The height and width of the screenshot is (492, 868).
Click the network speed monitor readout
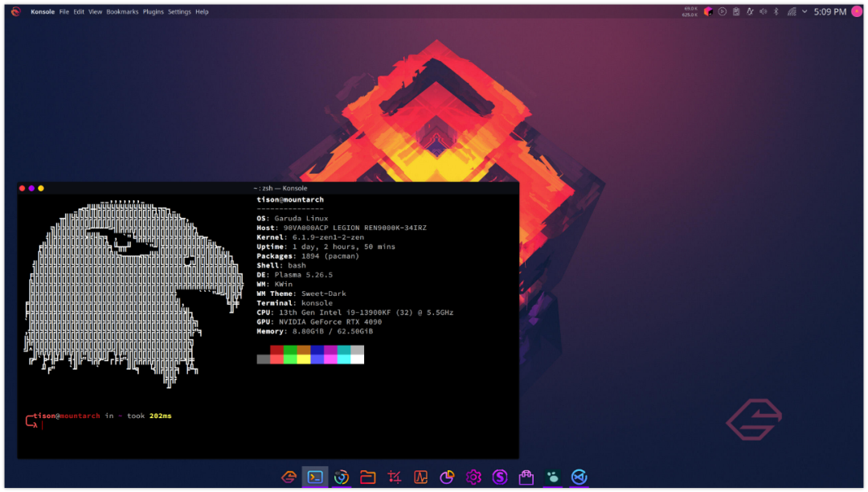coord(690,11)
